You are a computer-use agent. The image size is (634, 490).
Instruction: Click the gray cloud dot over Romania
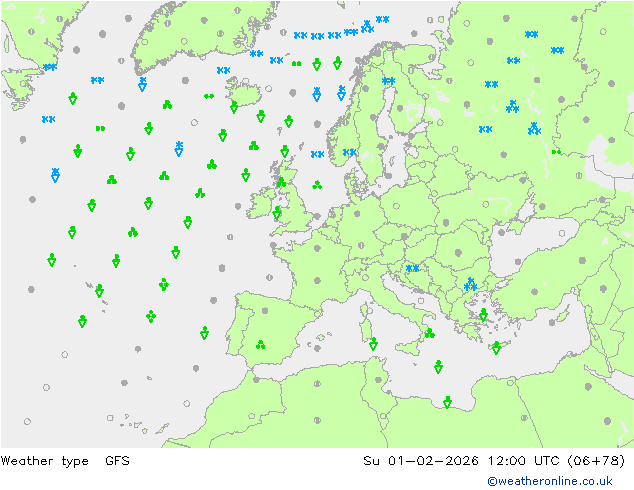[458, 253]
